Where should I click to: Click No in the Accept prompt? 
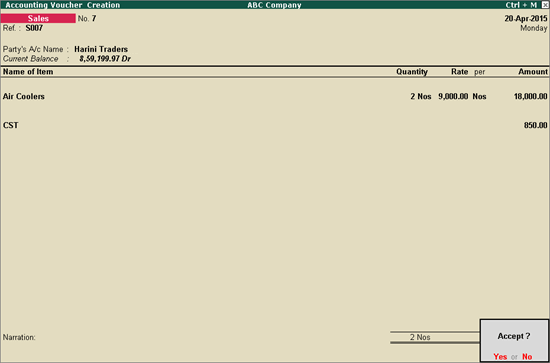pos(527,357)
